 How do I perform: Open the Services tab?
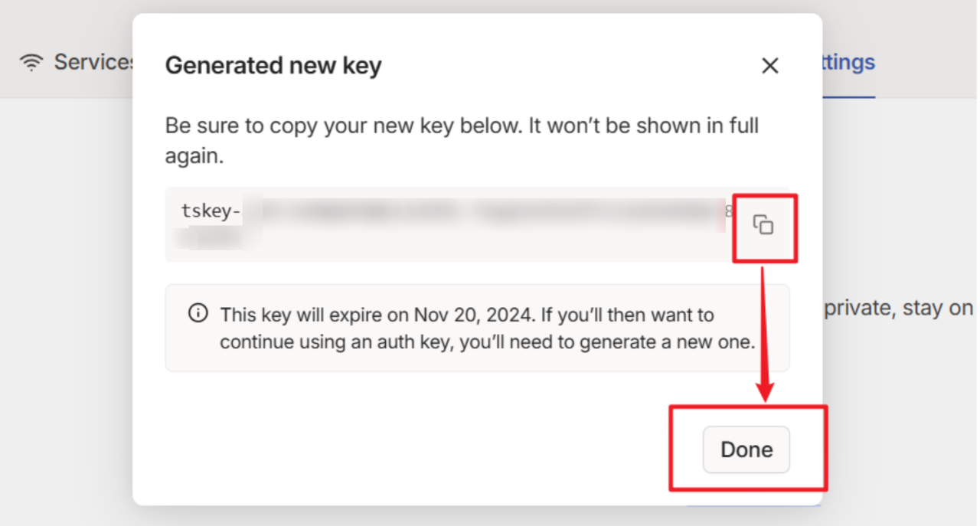click(x=92, y=62)
